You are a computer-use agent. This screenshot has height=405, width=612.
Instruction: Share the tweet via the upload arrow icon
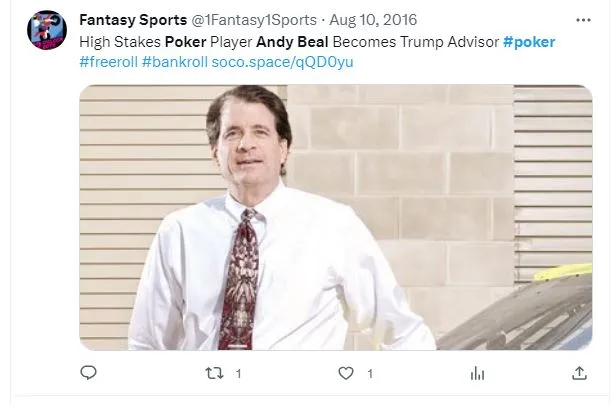pyautogui.click(x=580, y=373)
